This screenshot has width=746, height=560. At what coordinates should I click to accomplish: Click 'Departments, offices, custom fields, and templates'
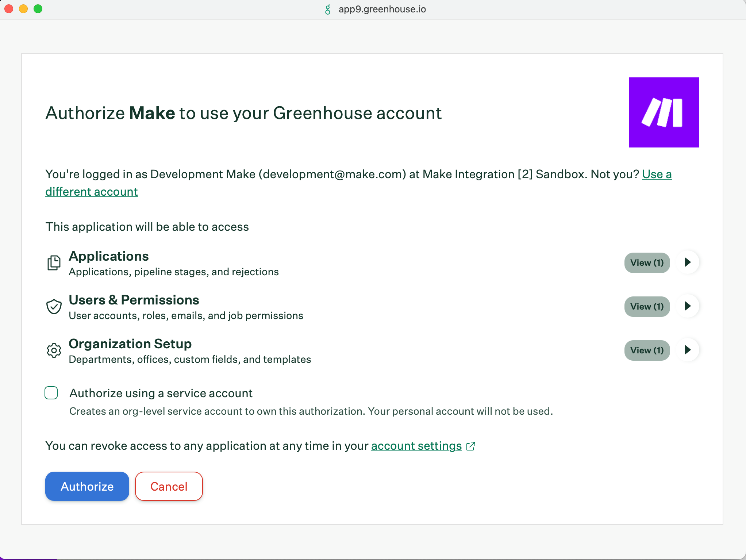coord(190,360)
